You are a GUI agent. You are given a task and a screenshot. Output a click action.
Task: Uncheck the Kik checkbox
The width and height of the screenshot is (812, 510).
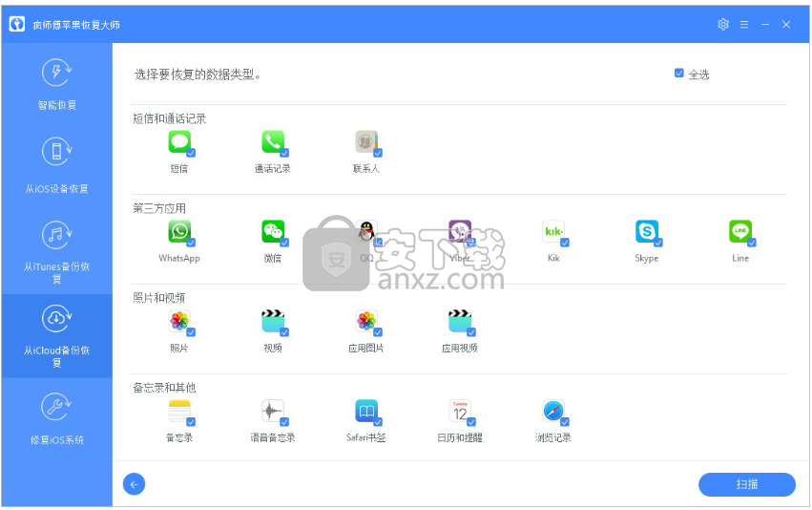click(x=565, y=243)
